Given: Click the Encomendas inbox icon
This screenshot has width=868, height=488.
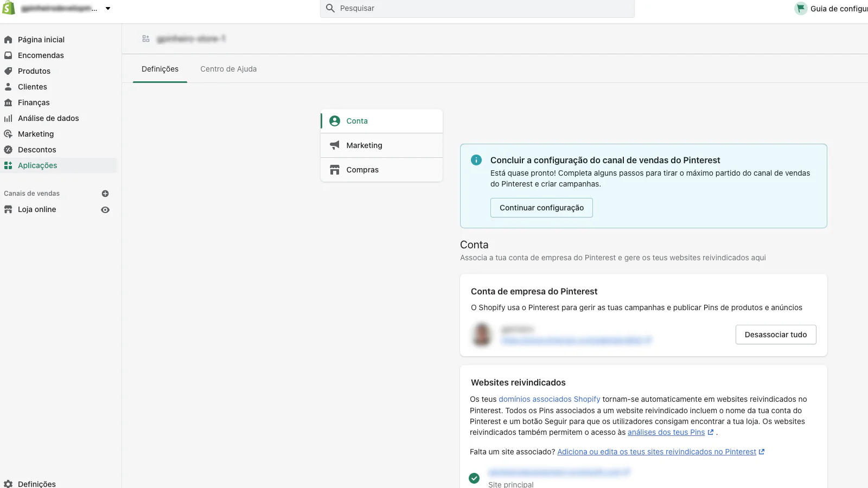Looking at the screenshot, I should (8, 55).
